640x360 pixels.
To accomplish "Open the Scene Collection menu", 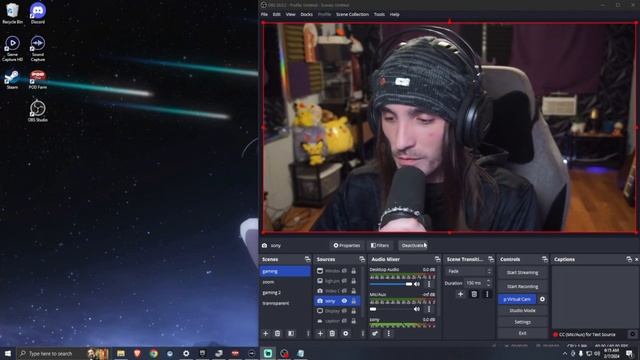I will [x=352, y=14].
